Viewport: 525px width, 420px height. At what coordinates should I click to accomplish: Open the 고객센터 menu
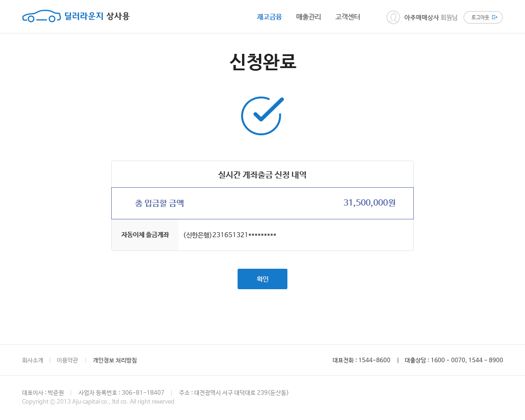point(347,16)
